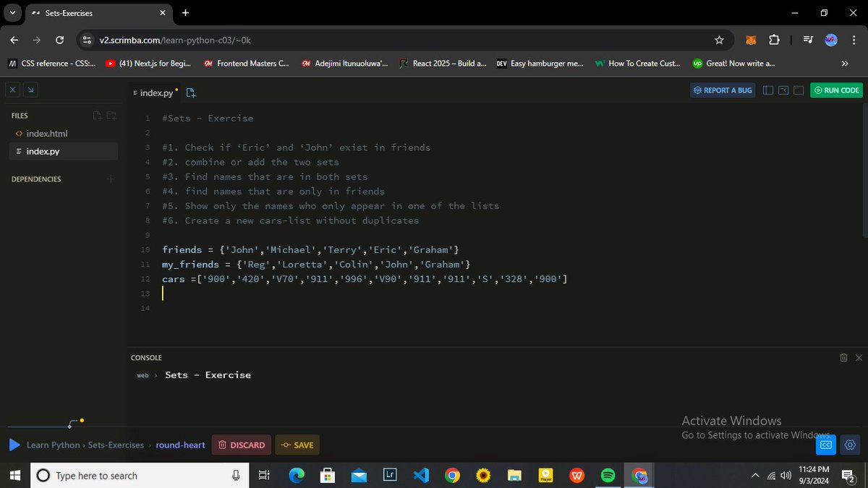Viewport: 868px width, 488px height.
Task: Open the new file icon in FILES panel
Action: 97,116
